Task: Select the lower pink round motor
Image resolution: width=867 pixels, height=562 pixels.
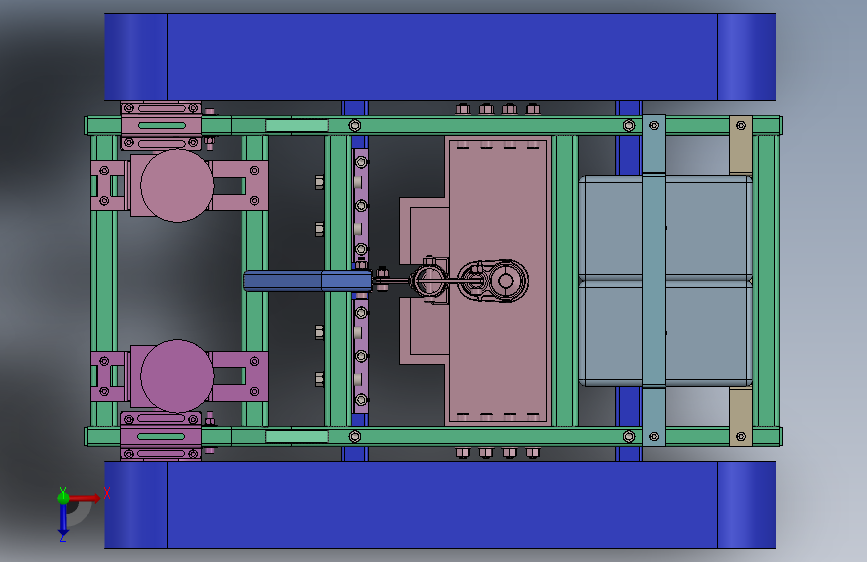Action: [x=177, y=376]
